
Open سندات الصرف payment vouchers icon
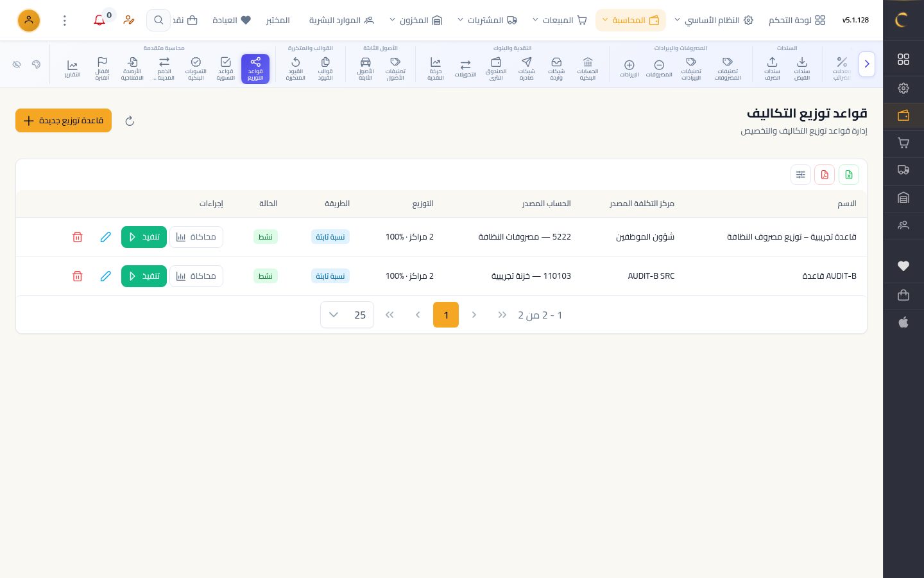click(x=772, y=69)
